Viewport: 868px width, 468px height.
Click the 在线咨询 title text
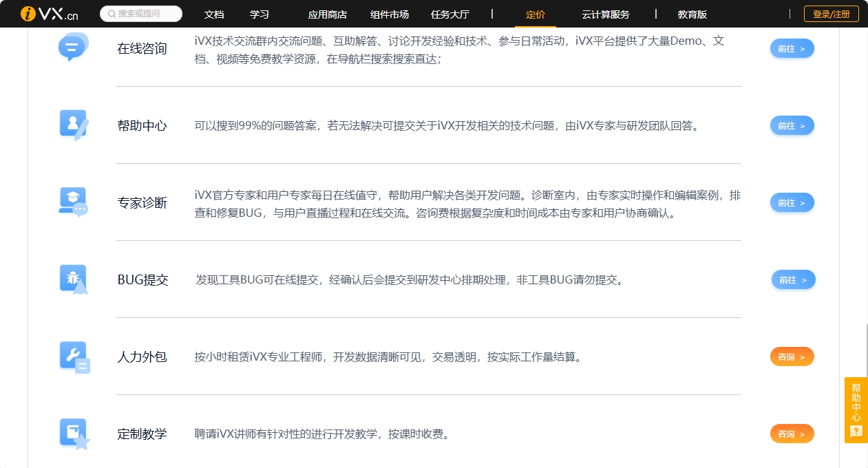tap(142, 49)
